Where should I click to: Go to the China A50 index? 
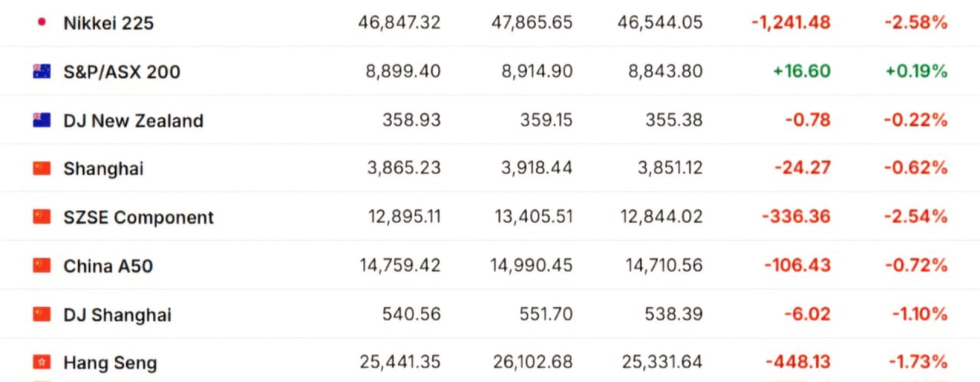click(x=108, y=266)
